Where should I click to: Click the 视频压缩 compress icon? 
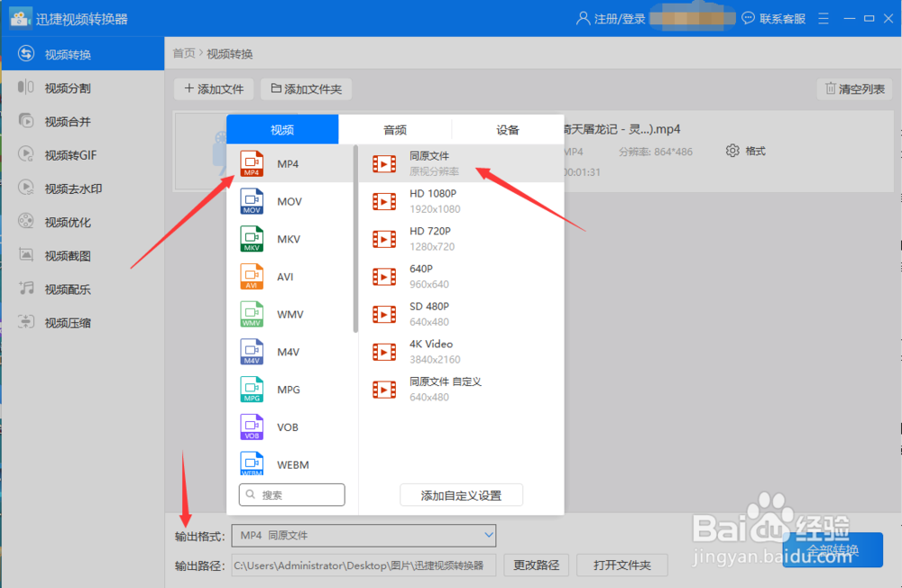26,322
